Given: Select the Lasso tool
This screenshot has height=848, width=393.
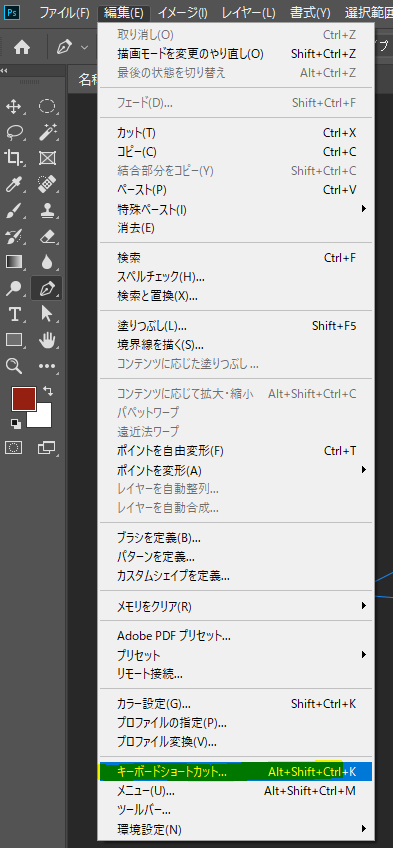Looking at the screenshot, I should [14, 132].
